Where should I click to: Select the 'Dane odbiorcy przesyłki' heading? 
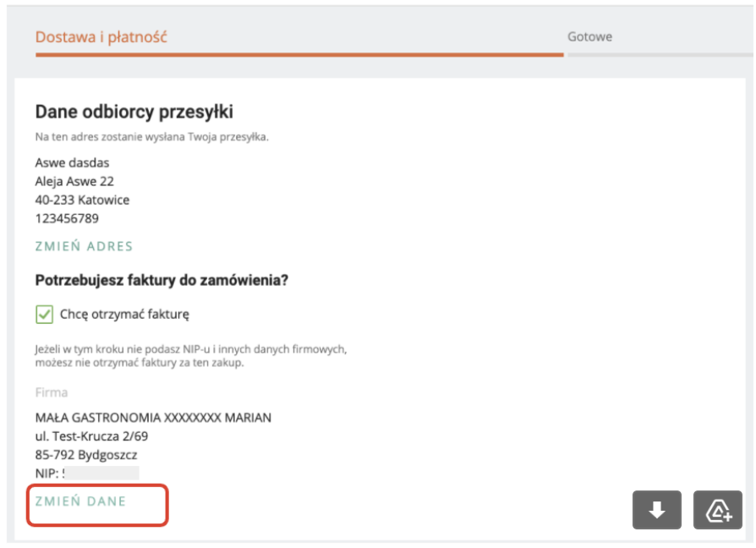coord(134,112)
